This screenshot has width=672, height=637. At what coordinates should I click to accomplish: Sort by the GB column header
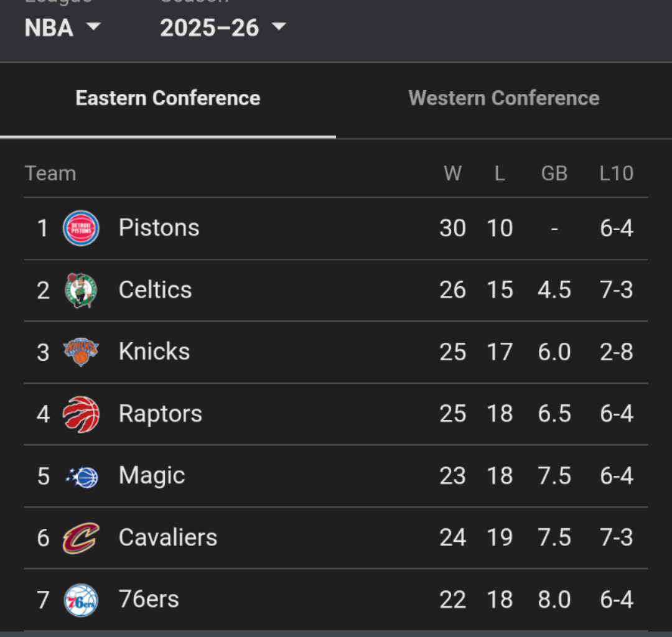tap(554, 174)
